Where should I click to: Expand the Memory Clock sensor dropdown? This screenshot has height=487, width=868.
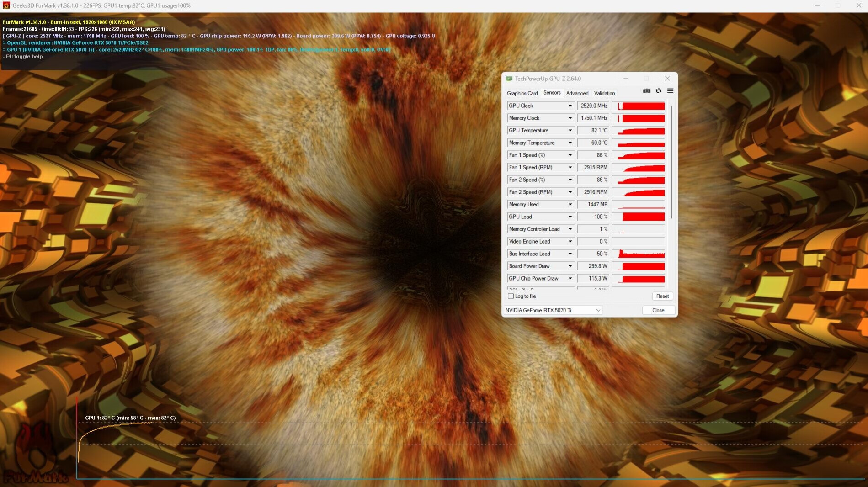click(570, 118)
